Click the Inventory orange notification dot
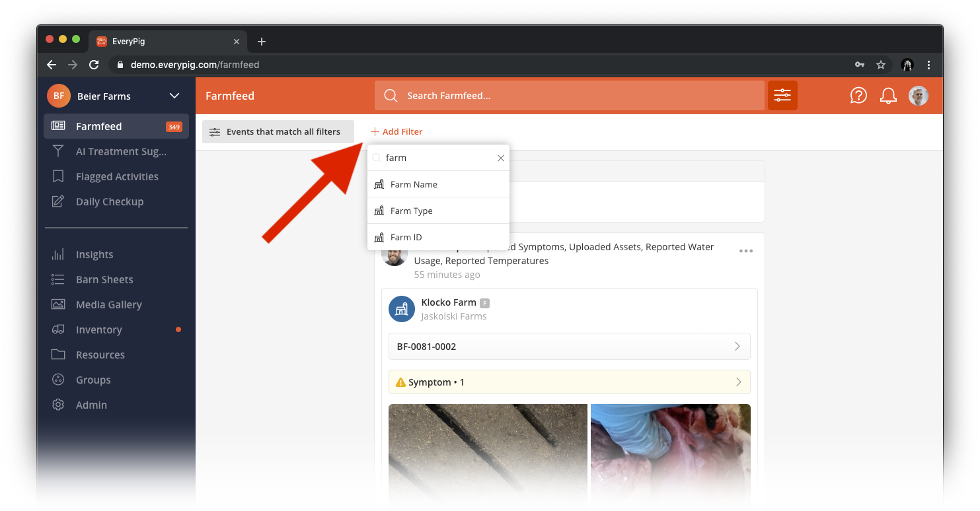 [x=178, y=329]
